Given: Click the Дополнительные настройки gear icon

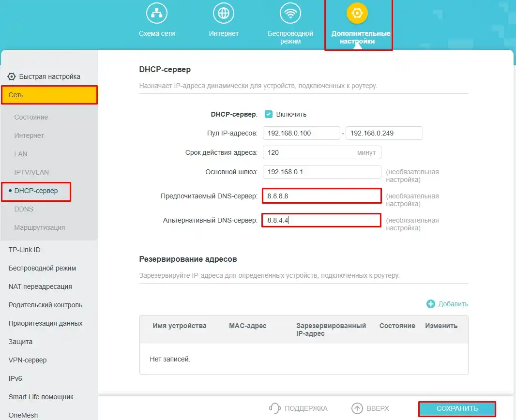Looking at the screenshot, I should 358,13.
